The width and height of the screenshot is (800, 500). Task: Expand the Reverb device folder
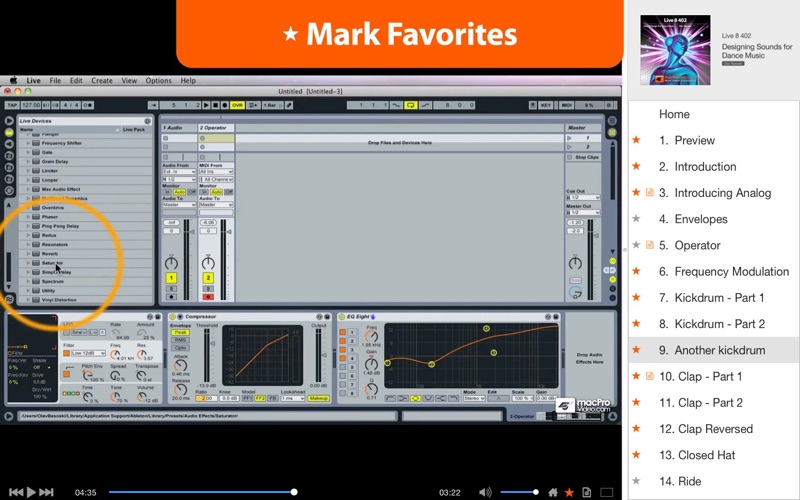[x=28, y=254]
